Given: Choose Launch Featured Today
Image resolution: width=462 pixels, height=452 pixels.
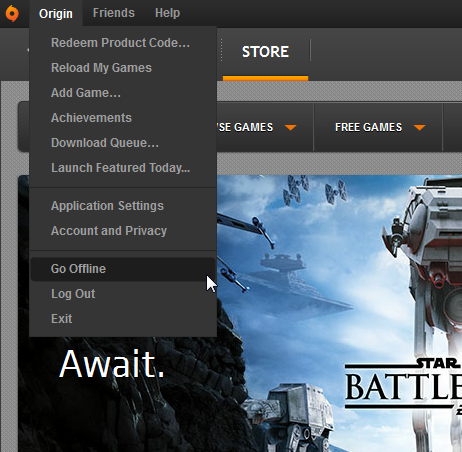Looking at the screenshot, I should [x=123, y=168].
